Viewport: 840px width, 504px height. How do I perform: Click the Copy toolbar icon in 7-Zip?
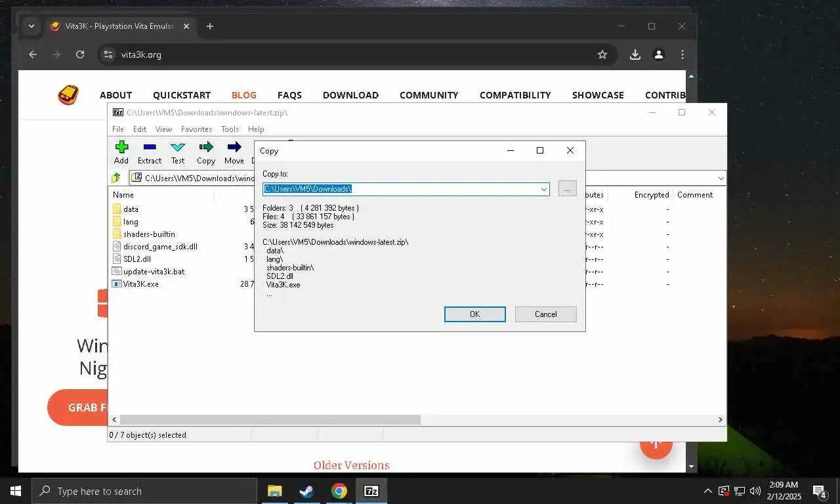click(206, 147)
